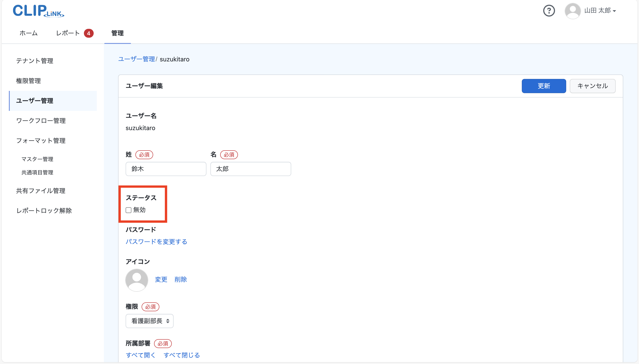This screenshot has width=639, height=364.
Task: Open the help icon in the top bar
Action: tap(549, 11)
